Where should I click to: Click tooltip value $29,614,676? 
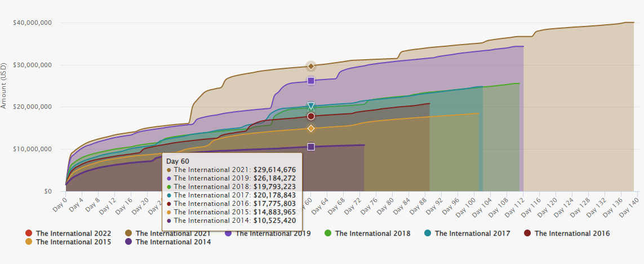[275, 169]
